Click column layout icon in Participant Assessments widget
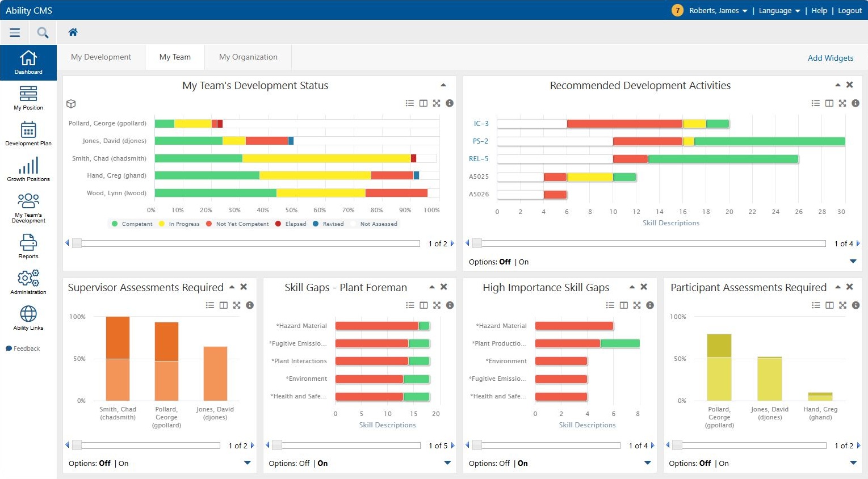 coord(829,305)
